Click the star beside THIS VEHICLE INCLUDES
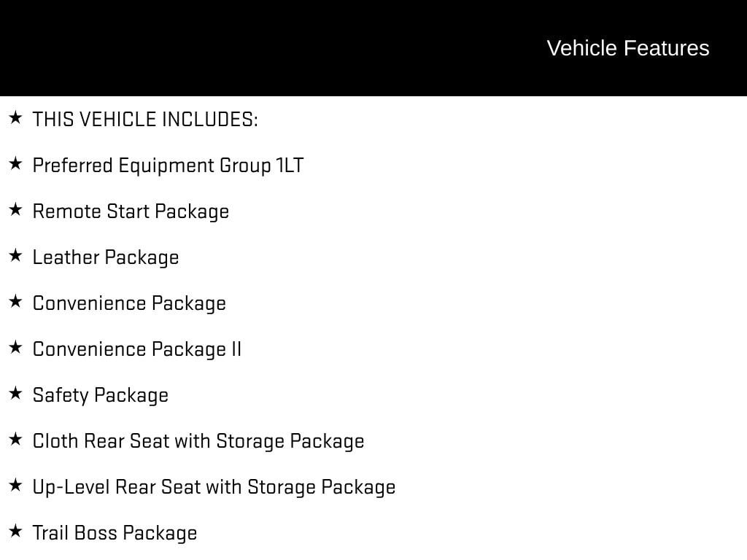 tap(15, 117)
